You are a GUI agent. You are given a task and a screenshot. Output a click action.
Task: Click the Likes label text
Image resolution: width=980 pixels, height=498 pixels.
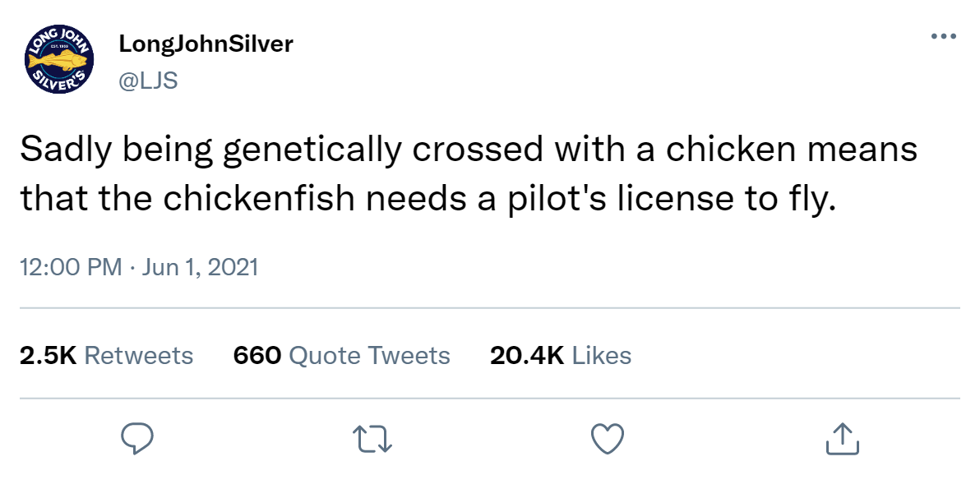click(x=602, y=356)
